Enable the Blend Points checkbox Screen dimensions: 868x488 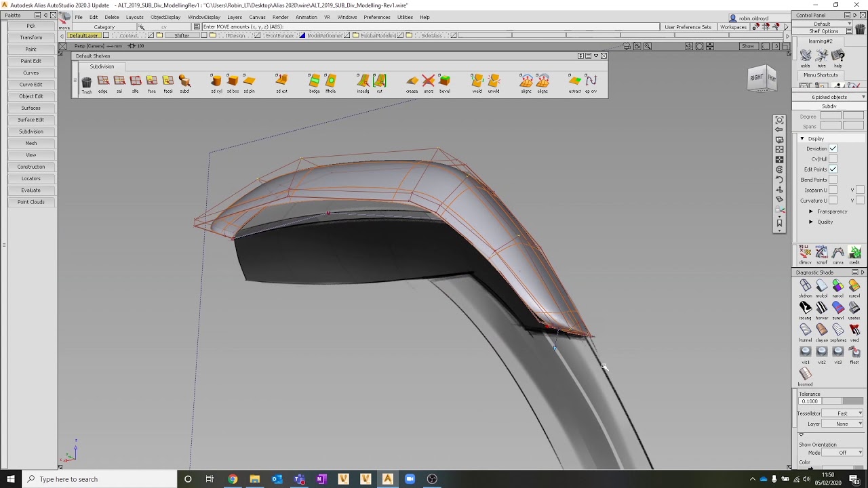click(833, 180)
